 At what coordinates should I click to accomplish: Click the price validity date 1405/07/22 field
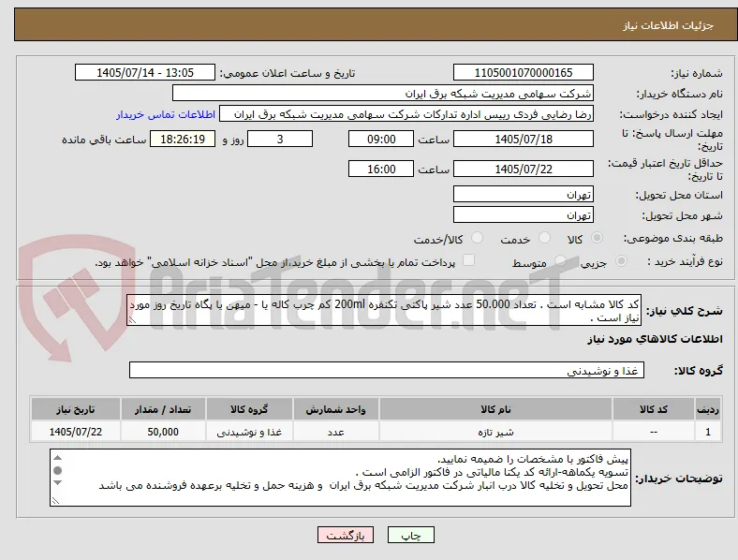point(523,169)
